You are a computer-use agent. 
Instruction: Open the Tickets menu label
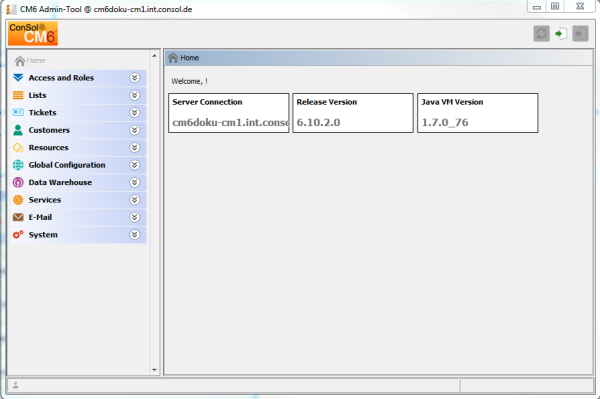point(42,112)
